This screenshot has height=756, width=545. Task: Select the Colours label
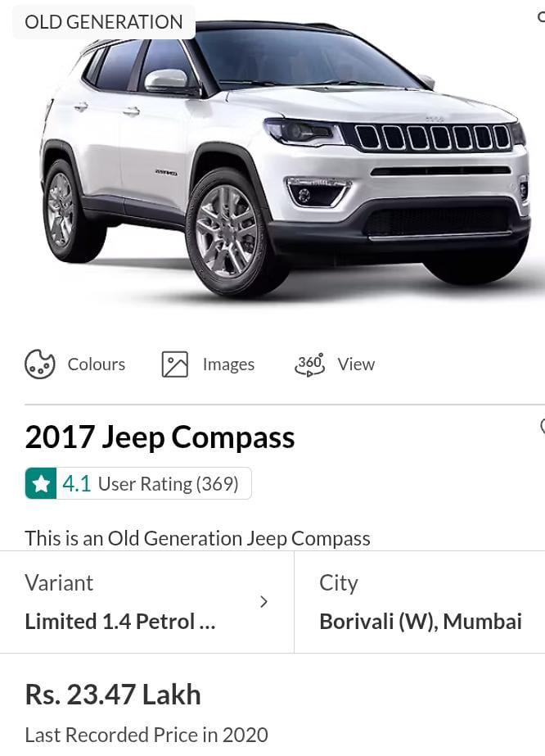point(97,364)
